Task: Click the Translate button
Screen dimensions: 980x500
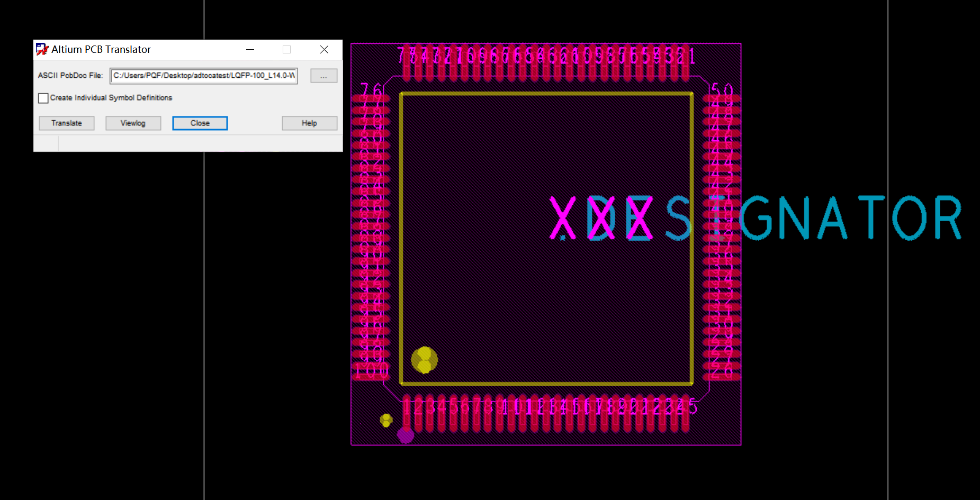Action: [67, 123]
